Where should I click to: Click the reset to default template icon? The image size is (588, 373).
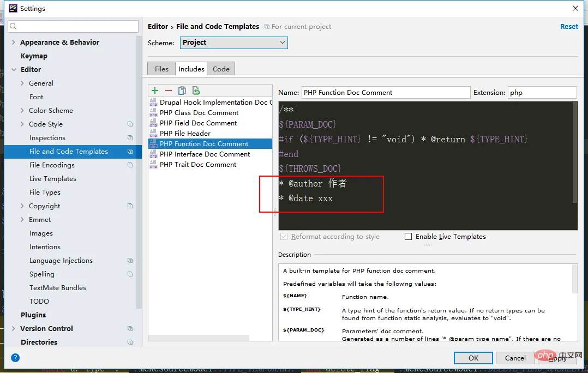(x=196, y=91)
